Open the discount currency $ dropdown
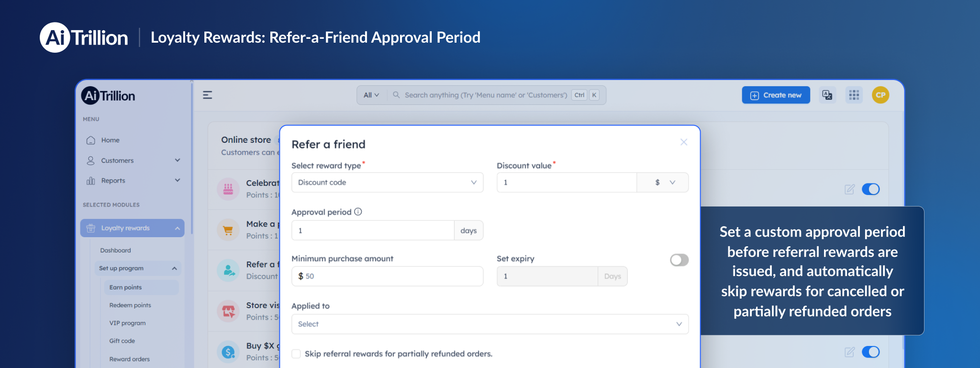The width and height of the screenshot is (980, 368). (x=663, y=183)
